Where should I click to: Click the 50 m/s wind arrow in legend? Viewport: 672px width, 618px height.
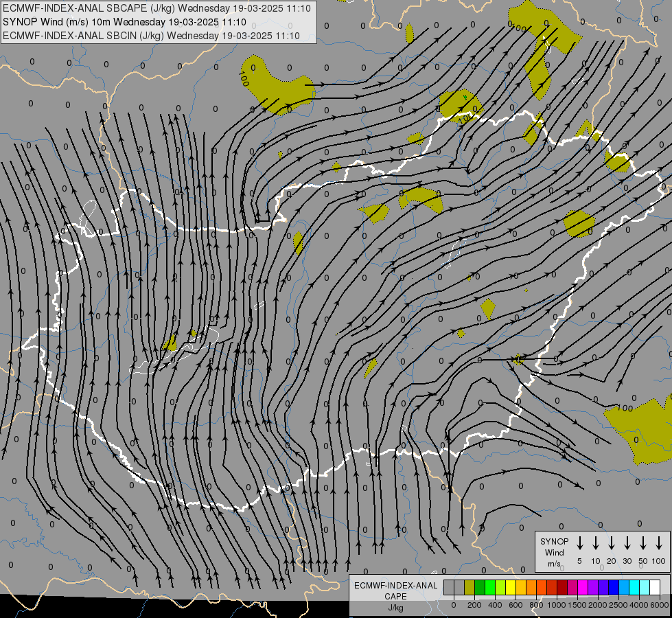point(643,542)
